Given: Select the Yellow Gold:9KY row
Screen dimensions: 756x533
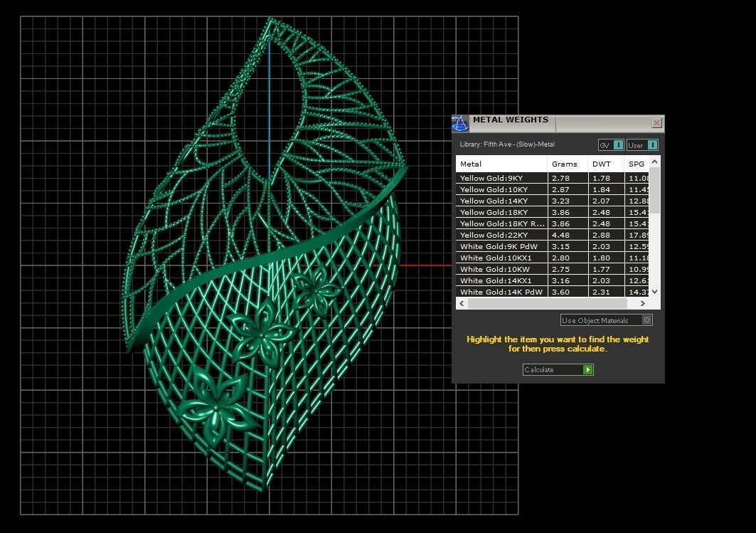Looking at the screenshot, I should pos(552,178).
